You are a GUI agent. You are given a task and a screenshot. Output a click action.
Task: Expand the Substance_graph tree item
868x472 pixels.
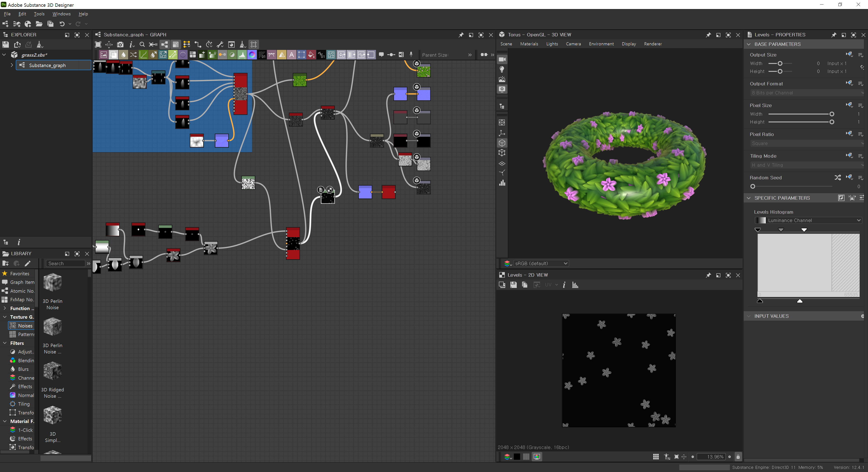coord(12,65)
